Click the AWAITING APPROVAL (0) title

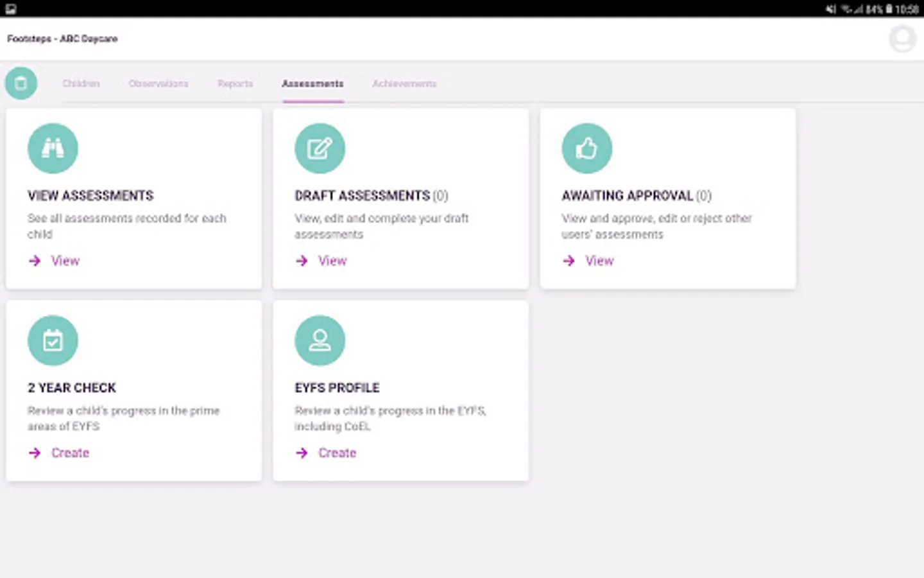click(637, 195)
